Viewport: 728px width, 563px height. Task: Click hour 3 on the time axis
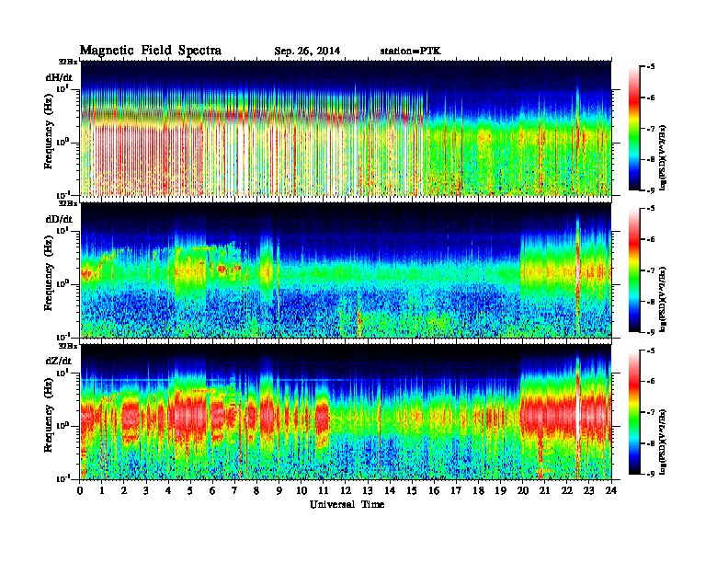(146, 490)
